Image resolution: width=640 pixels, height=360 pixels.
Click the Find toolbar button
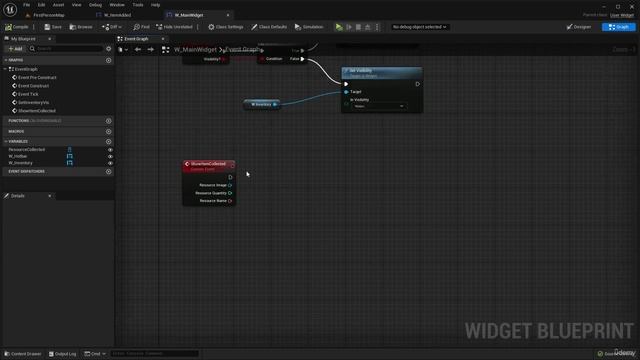tap(141, 27)
